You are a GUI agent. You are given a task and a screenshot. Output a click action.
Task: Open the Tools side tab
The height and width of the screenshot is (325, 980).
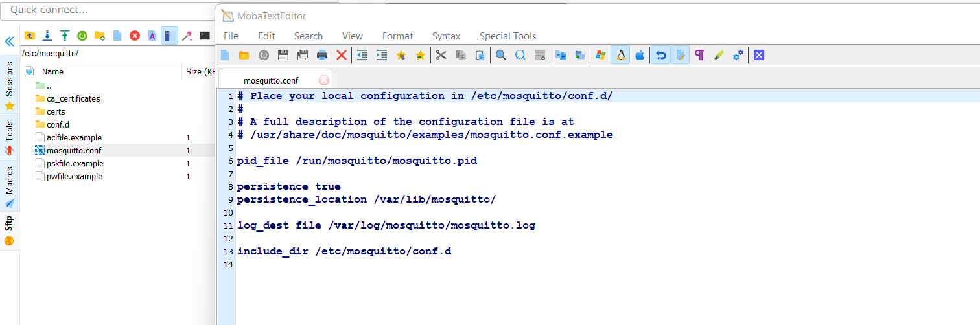click(x=9, y=139)
